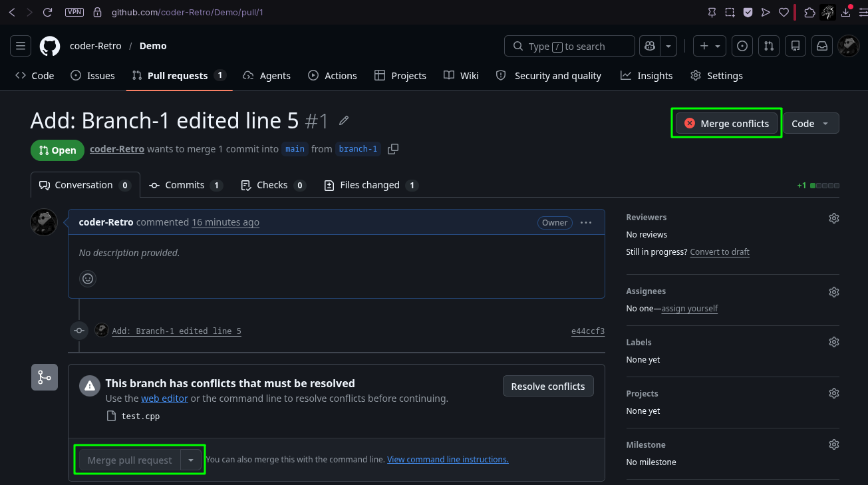Copy the branch-1 name to clipboard

point(393,149)
